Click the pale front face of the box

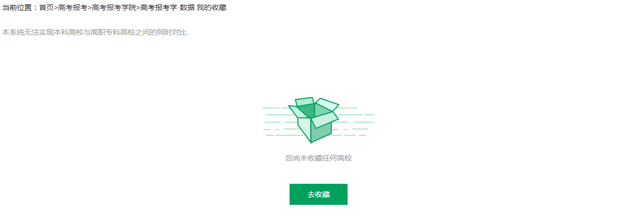(304, 129)
